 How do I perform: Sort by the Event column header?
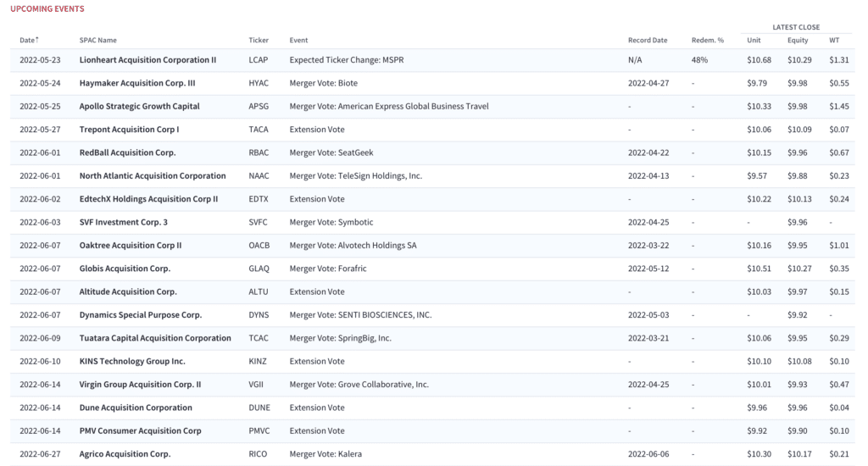click(298, 40)
